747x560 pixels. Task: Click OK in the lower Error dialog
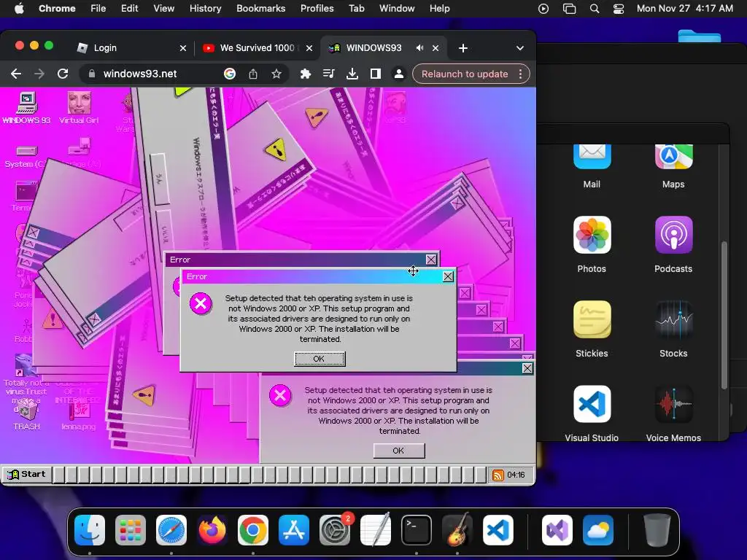(399, 451)
